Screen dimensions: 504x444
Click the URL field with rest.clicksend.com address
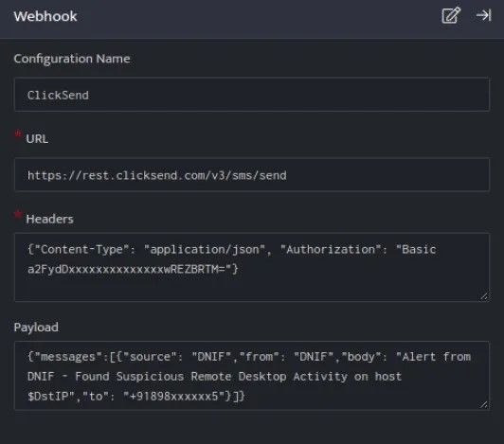point(252,175)
